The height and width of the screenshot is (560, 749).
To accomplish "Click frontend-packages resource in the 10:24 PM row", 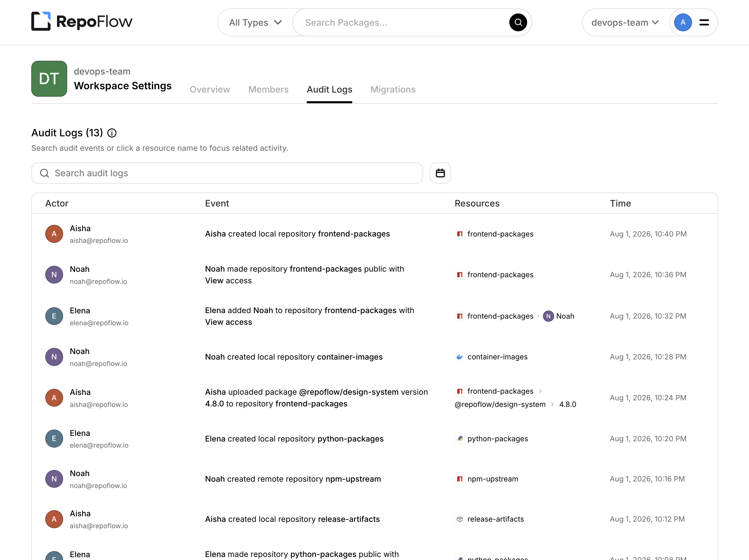I will pos(500,391).
